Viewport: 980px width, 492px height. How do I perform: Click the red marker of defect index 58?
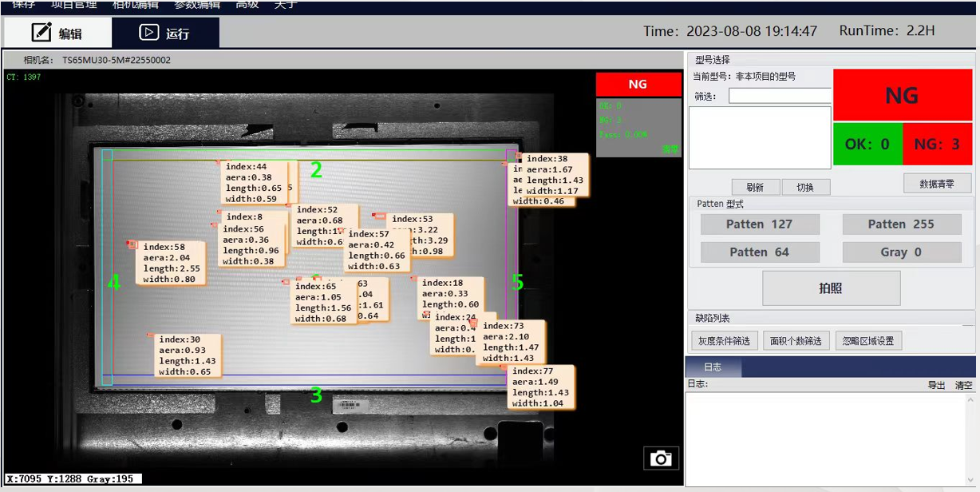pos(132,244)
